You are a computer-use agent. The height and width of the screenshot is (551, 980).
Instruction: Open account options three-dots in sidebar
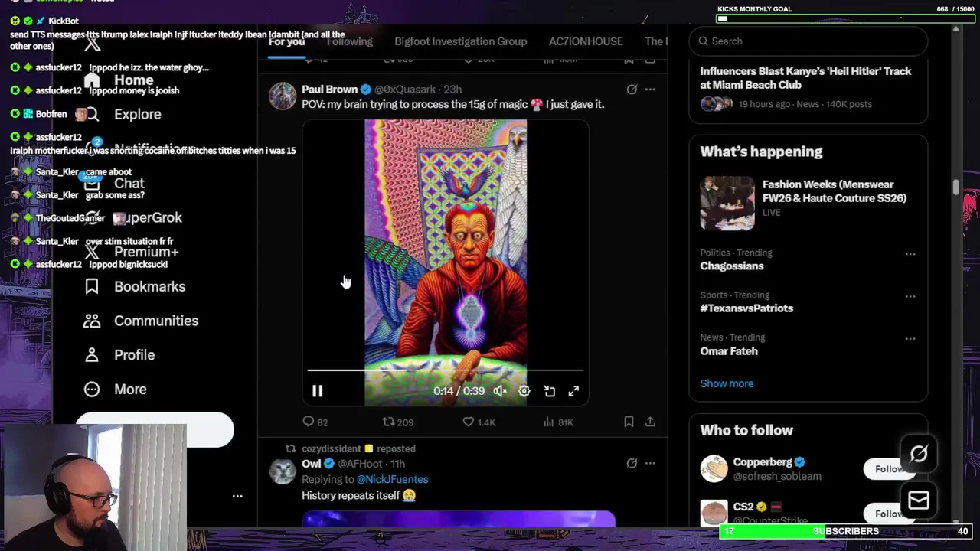pos(237,497)
